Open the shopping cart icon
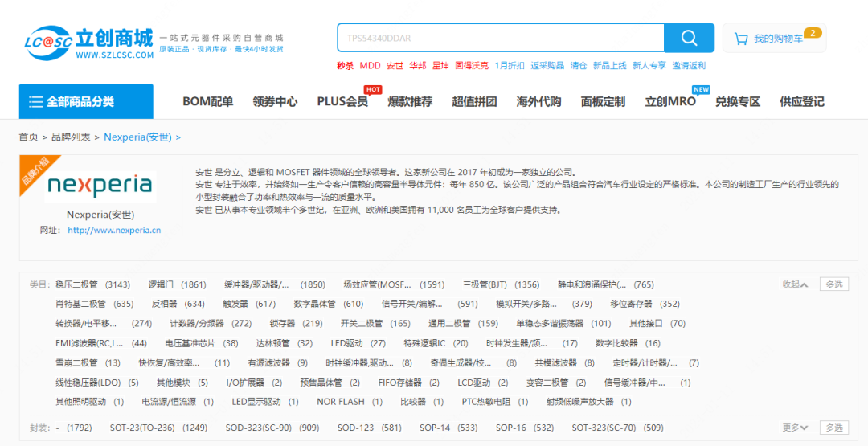Viewport: 868px width, 446px height. coord(740,39)
